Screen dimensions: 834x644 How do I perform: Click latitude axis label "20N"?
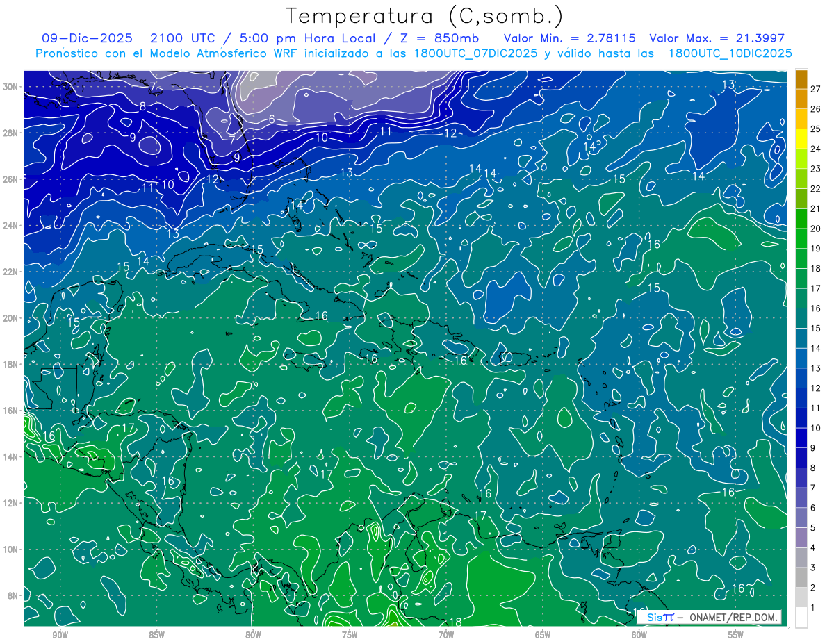pos(11,318)
